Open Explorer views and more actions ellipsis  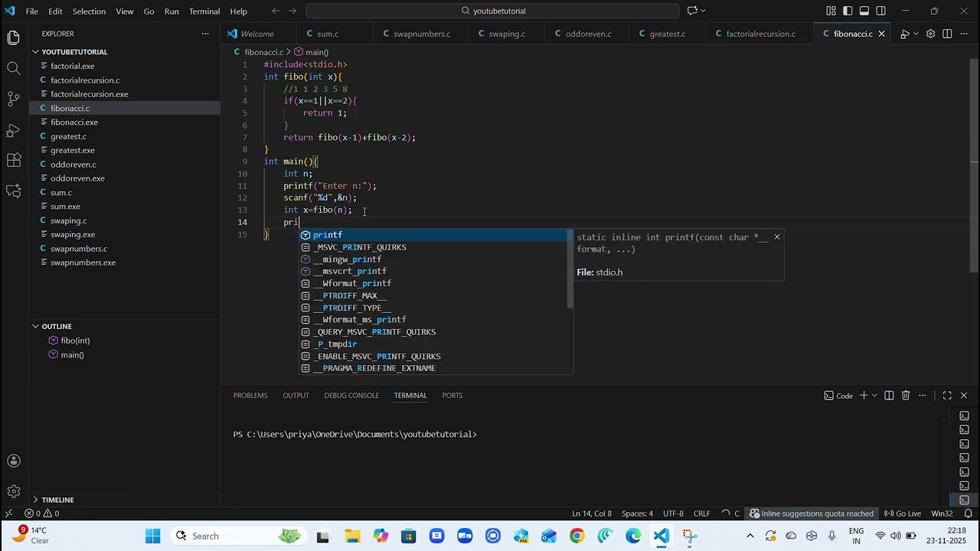click(205, 34)
